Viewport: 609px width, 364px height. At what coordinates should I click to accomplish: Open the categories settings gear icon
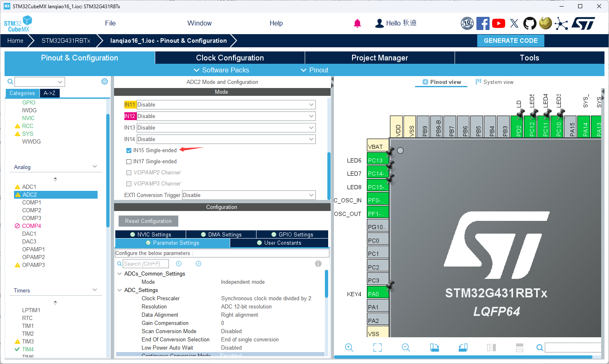click(105, 81)
